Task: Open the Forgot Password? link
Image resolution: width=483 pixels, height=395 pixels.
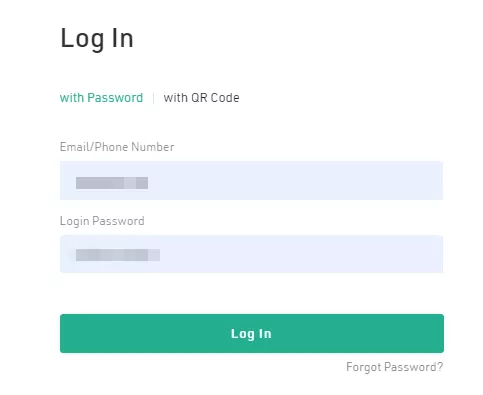Action: click(x=395, y=367)
